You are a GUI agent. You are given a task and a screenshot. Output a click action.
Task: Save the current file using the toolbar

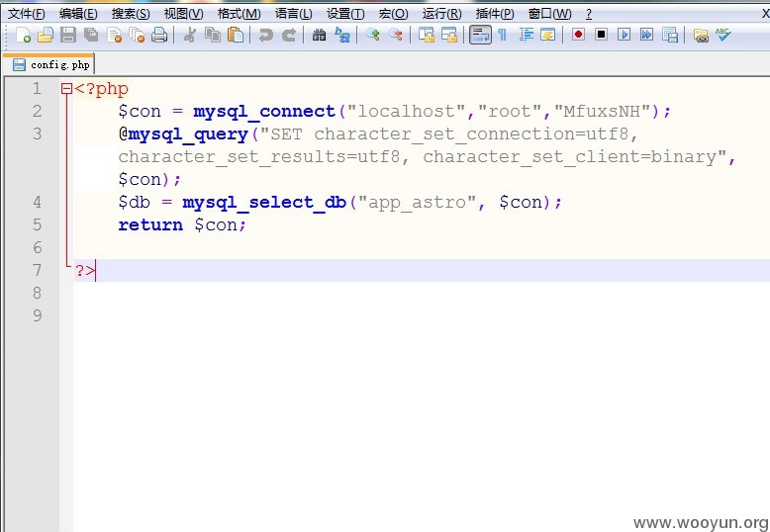[68, 35]
